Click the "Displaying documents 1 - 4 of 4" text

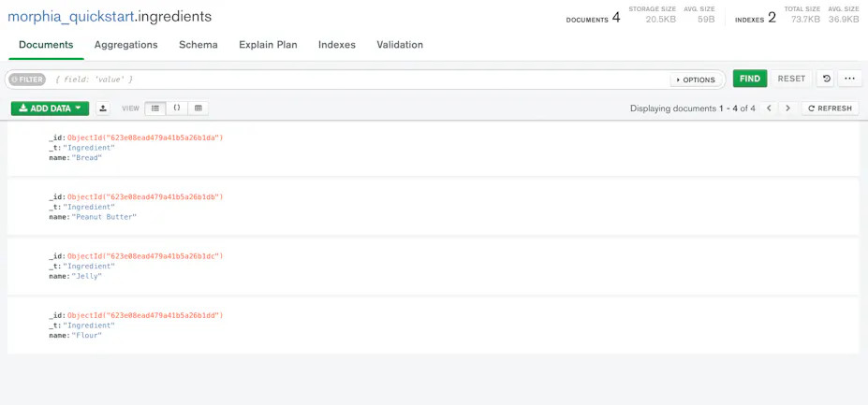[x=693, y=108]
